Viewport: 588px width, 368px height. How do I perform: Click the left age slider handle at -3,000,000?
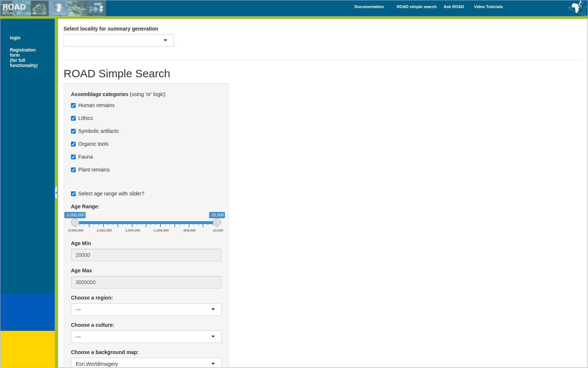click(x=75, y=222)
